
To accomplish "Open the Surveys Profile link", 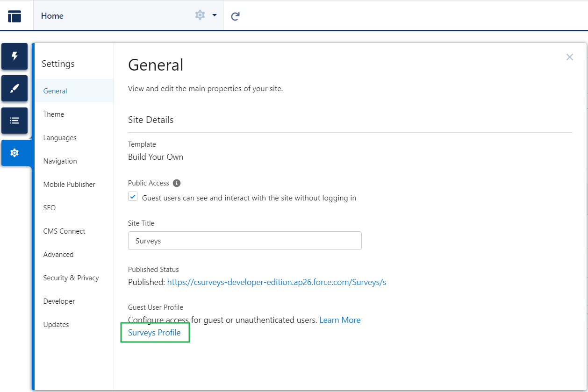I will [x=155, y=332].
